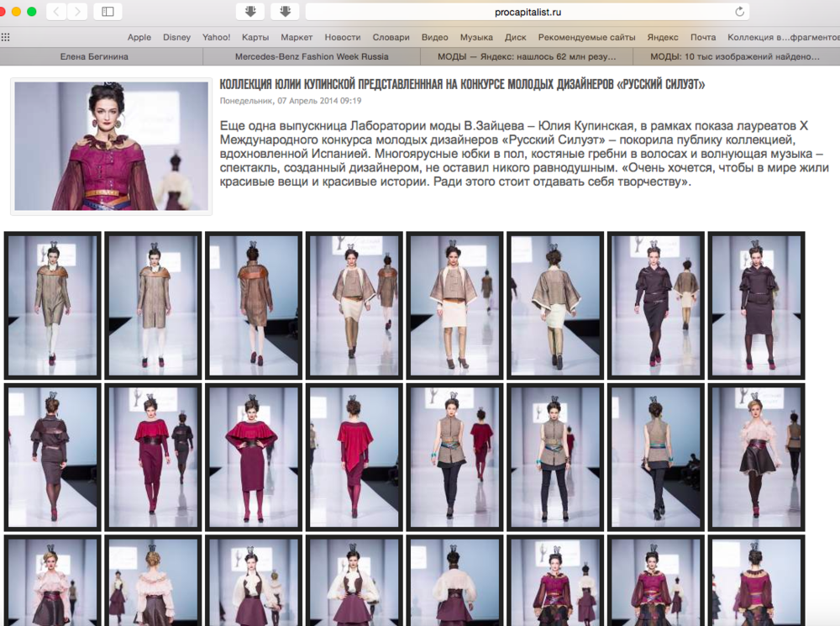Open first-row thumbnail eight, dark dress alone

coord(757,306)
